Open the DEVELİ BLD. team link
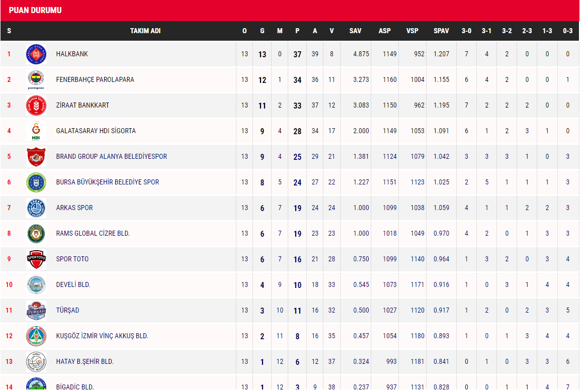 point(73,284)
